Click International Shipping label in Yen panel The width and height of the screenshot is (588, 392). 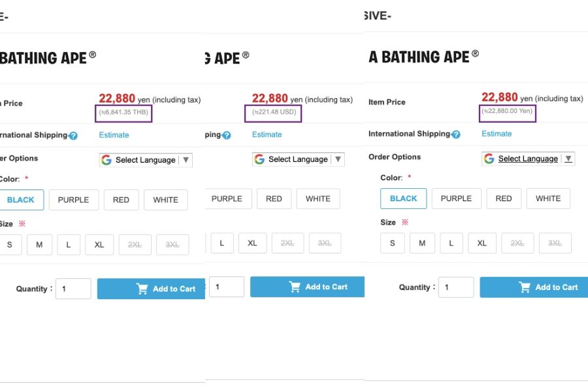click(409, 133)
